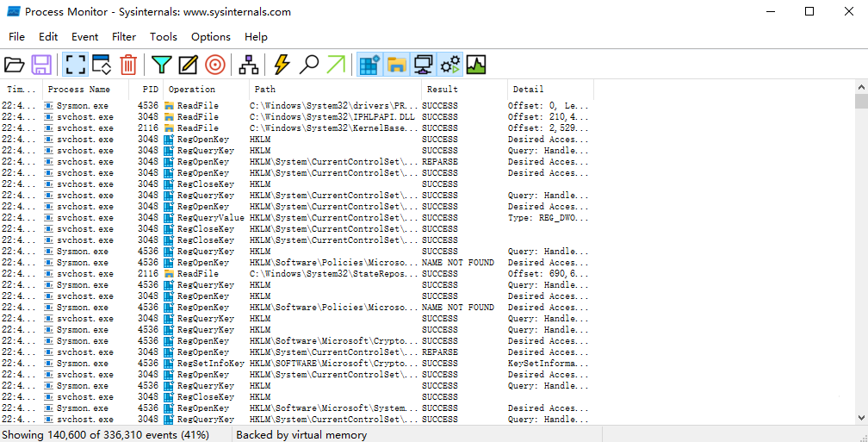Toggle Show Process and Thread Activity button
The height and width of the screenshot is (442, 868).
coord(450,65)
